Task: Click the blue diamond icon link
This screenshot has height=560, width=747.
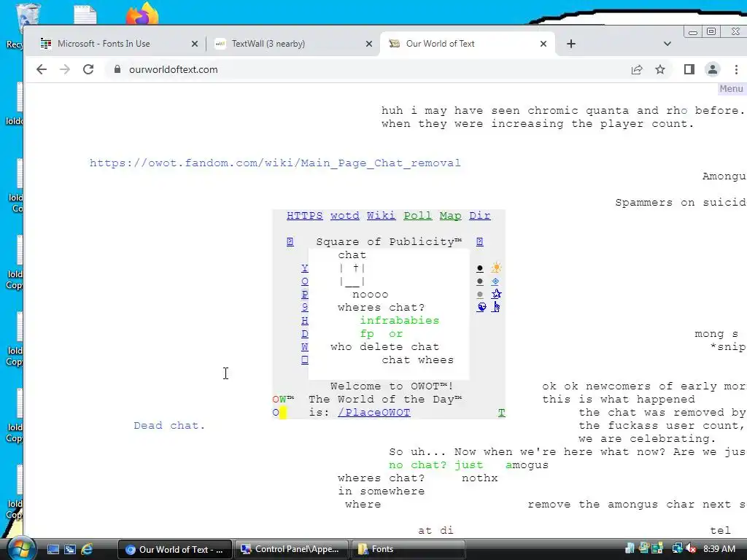Action: pyautogui.click(x=495, y=281)
